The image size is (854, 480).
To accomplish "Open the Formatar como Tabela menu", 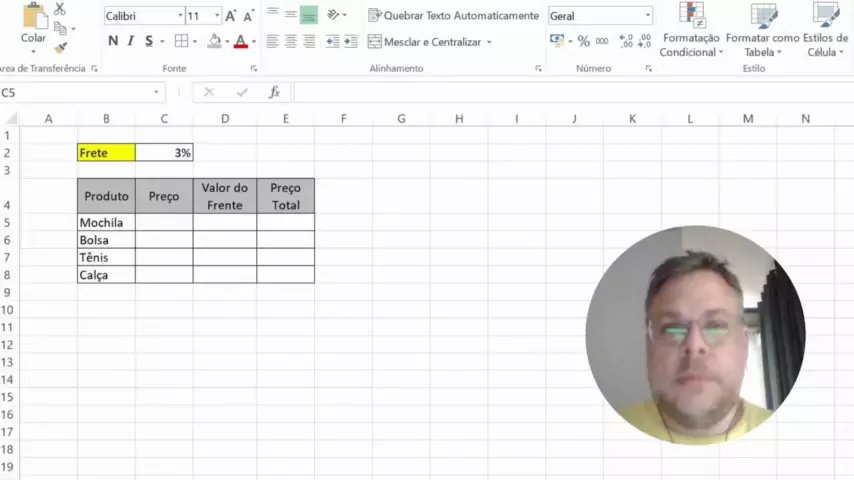I will coord(763,30).
